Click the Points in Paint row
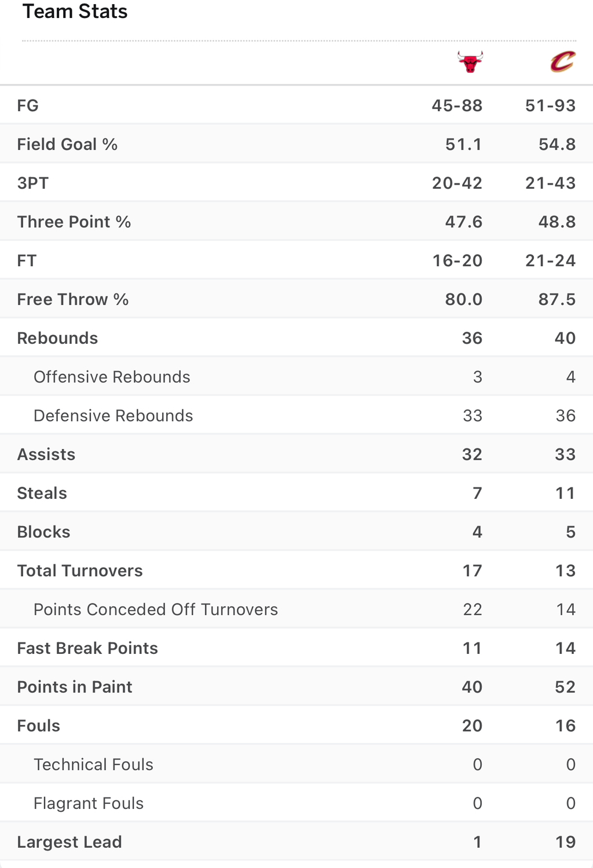593x868 pixels. coord(296,687)
